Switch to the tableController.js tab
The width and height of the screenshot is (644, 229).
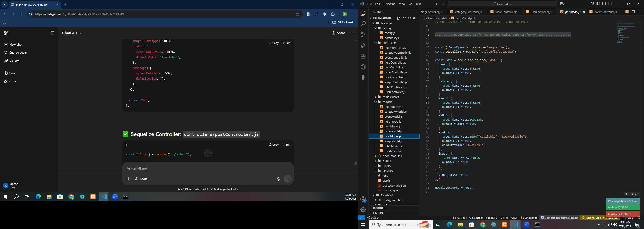click(x=506, y=12)
